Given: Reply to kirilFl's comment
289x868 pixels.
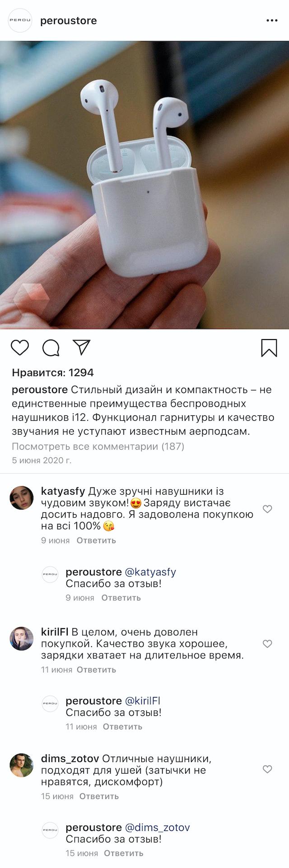Looking at the screenshot, I should coord(96,670).
